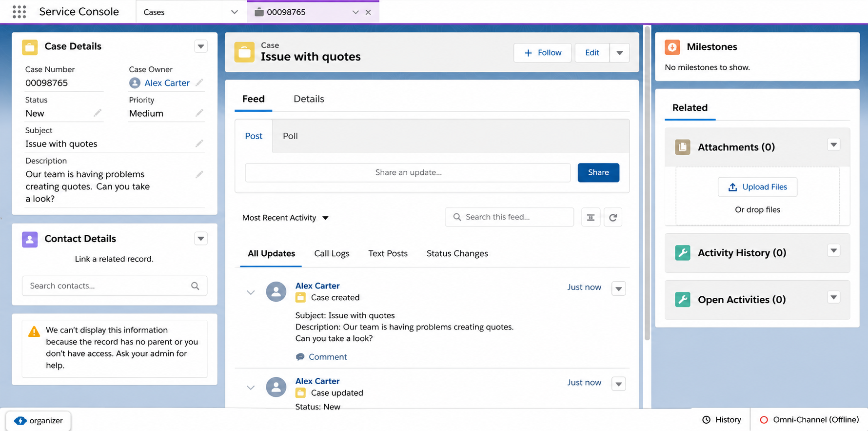This screenshot has width=868, height=431.
Task: Click the yellow warning triangle icon
Action: [34, 331]
